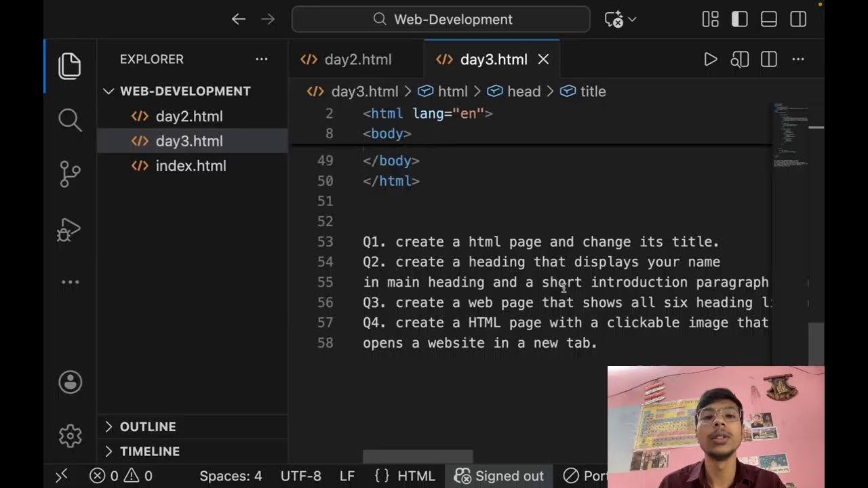Click the title breadcrumb item
868x488 pixels.
coord(583,91)
